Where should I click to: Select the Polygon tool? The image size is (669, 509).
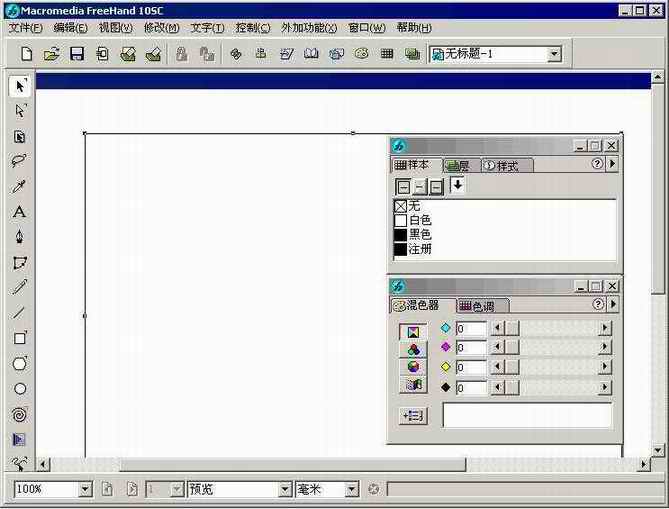tap(20, 364)
